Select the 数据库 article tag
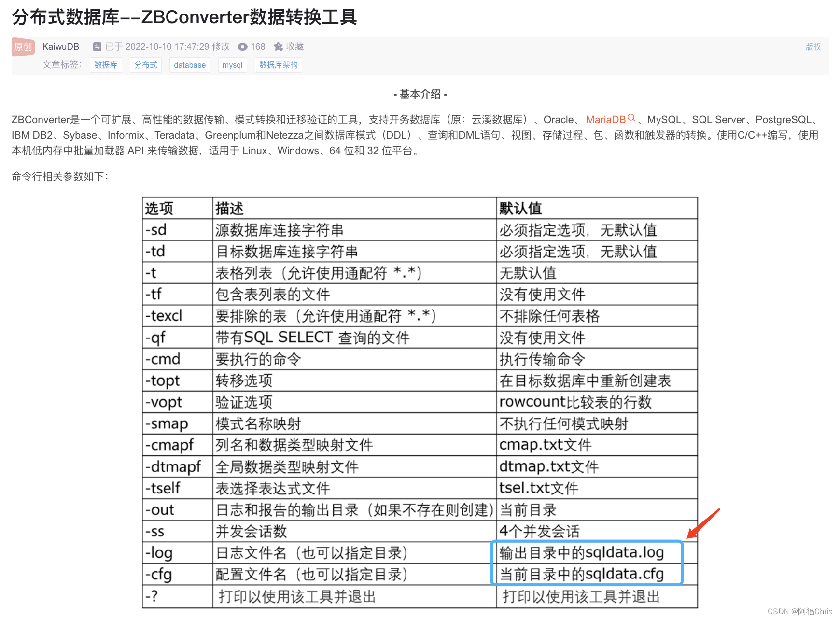Viewport: 840px width, 620px height. 106,65
